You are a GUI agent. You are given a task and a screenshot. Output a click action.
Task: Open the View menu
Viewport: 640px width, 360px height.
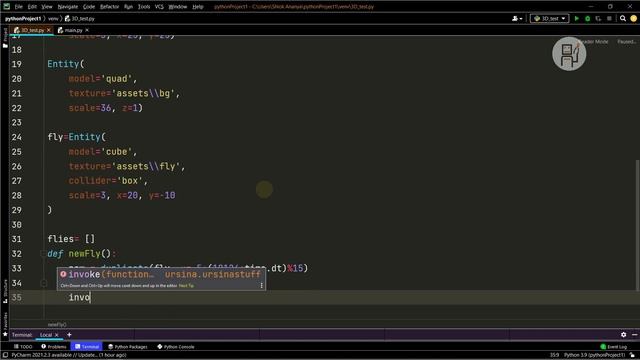tap(47, 7)
